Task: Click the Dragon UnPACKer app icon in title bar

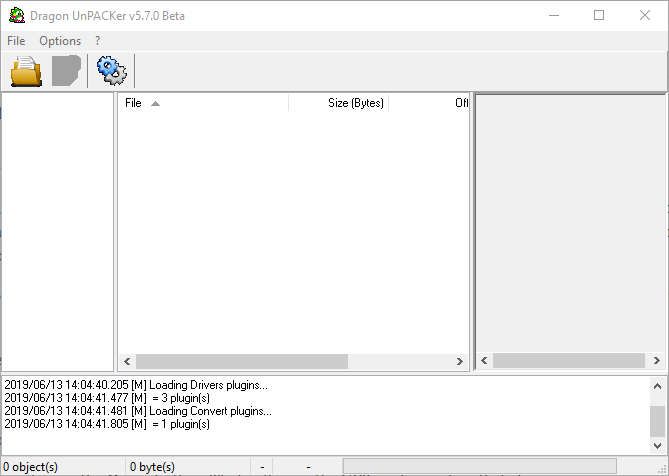Action: (17, 15)
